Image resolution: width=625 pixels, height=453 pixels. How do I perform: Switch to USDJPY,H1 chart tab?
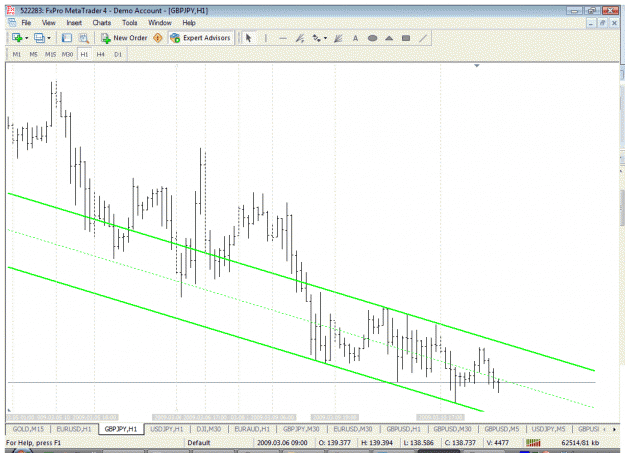(x=167, y=429)
